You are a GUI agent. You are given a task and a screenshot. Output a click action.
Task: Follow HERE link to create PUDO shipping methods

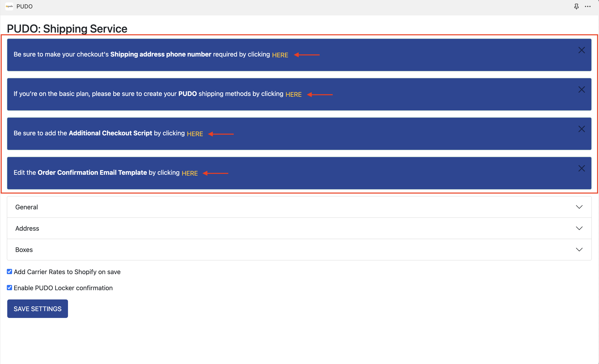pos(293,95)
